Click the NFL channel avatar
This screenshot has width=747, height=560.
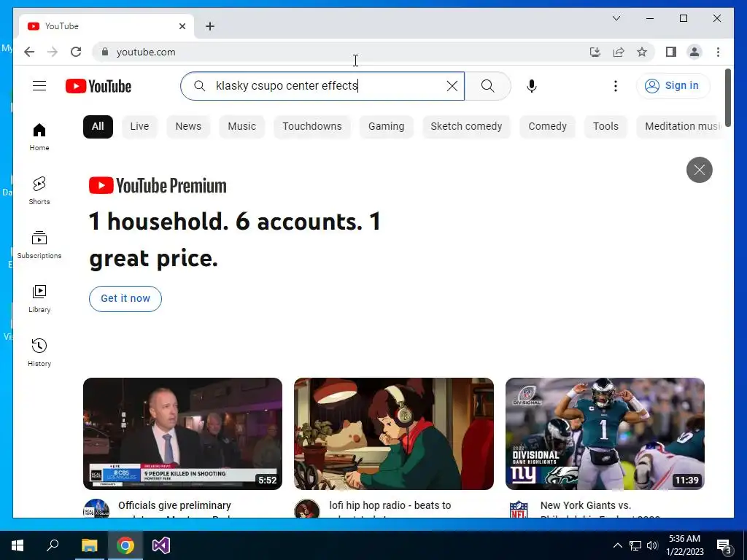point(519,509)
